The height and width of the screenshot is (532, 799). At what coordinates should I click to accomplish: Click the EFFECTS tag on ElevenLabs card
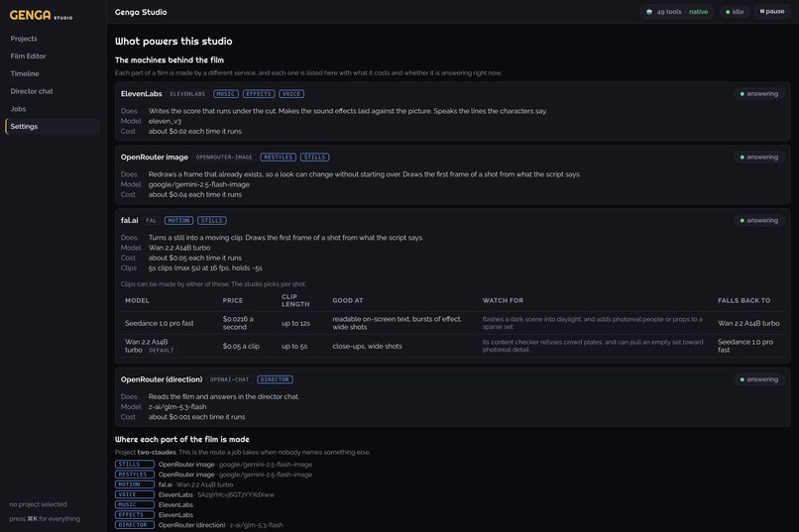click(259, 94)
